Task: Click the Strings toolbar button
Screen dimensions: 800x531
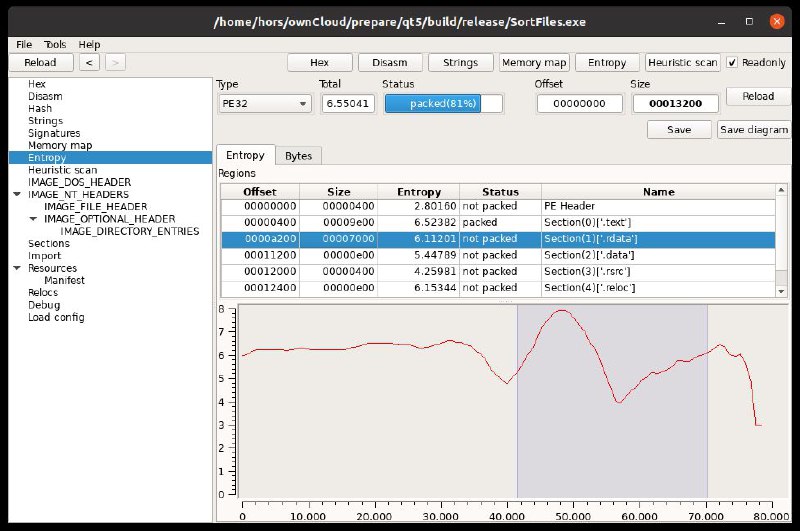Action: click(461, 63)
